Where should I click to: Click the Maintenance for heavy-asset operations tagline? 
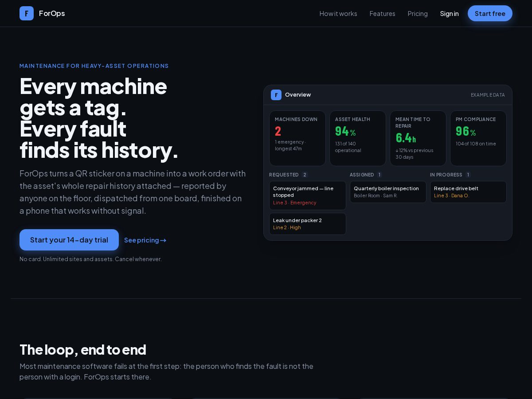[x=94, y=66]
